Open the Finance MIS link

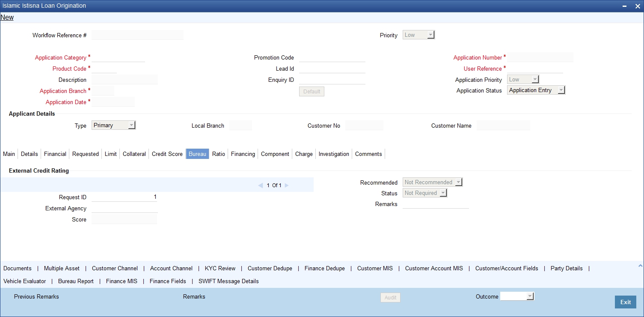click(x=122, y=281)
